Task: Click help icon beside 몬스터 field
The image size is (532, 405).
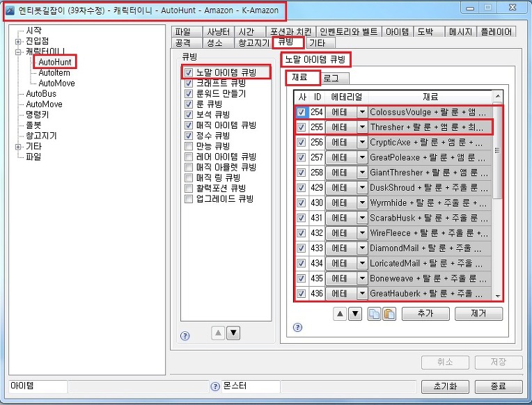Action: 215,387
